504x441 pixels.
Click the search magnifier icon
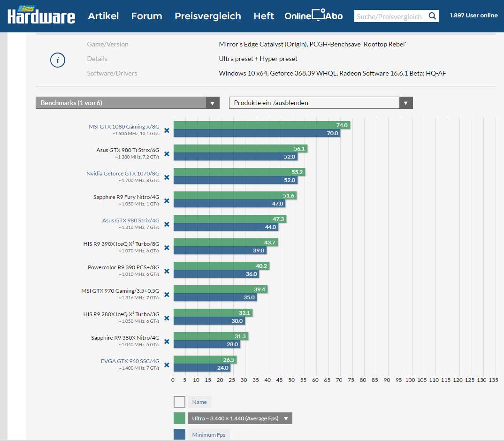(432, 16)
